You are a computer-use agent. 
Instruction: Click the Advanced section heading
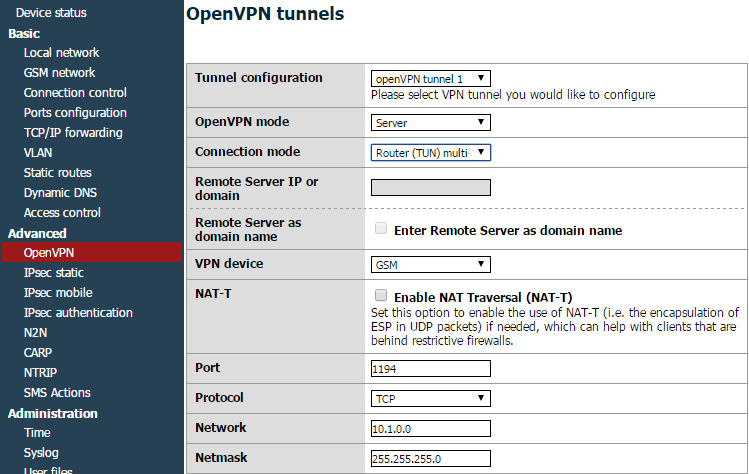pos(37,234)
